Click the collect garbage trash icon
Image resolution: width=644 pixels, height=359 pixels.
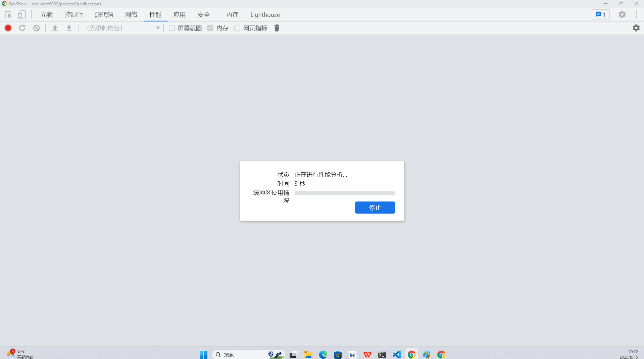click(277, 28)
